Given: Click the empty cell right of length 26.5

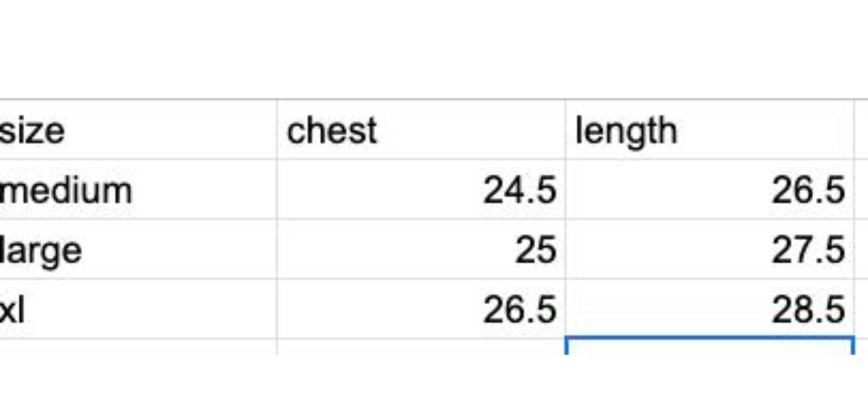Looking at the screenshot, I should pyautogui.click(x=861, y=189).
